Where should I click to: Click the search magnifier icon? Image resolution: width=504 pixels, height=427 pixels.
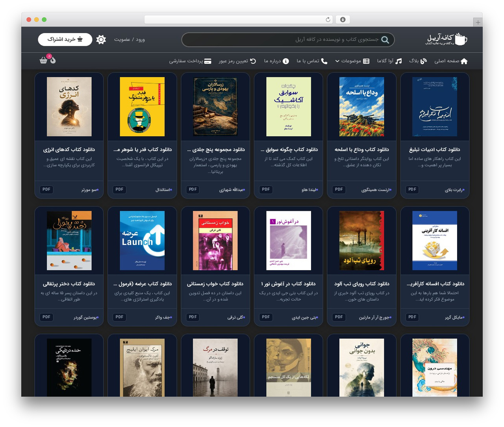click(x=385, y=40)
